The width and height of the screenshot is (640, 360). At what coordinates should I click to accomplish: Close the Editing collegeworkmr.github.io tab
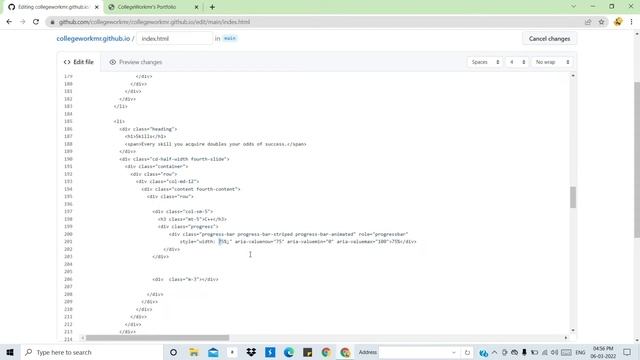pos(97,7)
